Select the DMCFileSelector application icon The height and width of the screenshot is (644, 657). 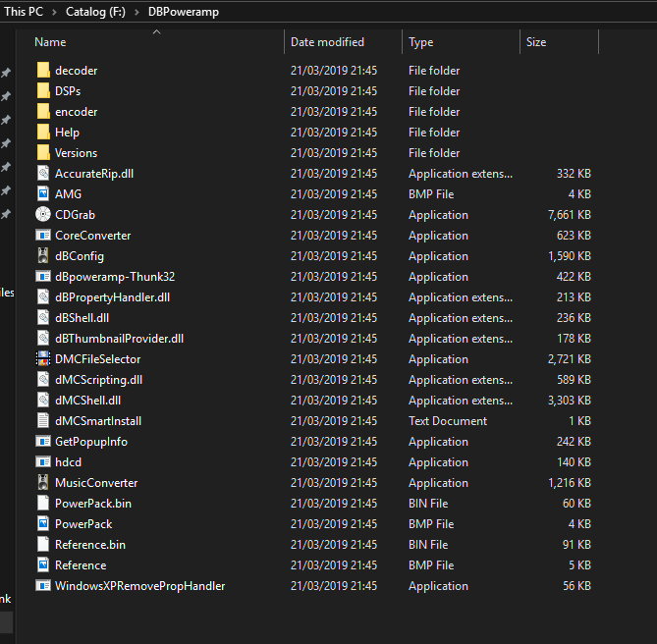[43, 359]
